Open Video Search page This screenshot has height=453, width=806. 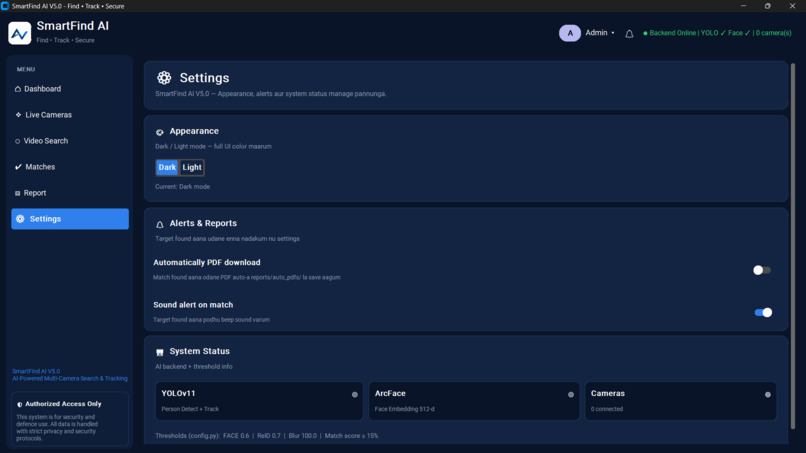70,141
